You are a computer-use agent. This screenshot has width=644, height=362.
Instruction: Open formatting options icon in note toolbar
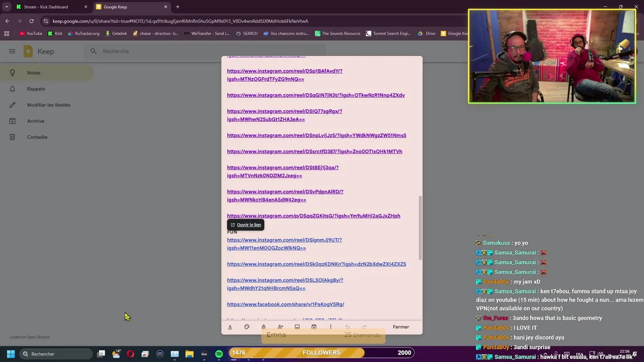point(230,327)
